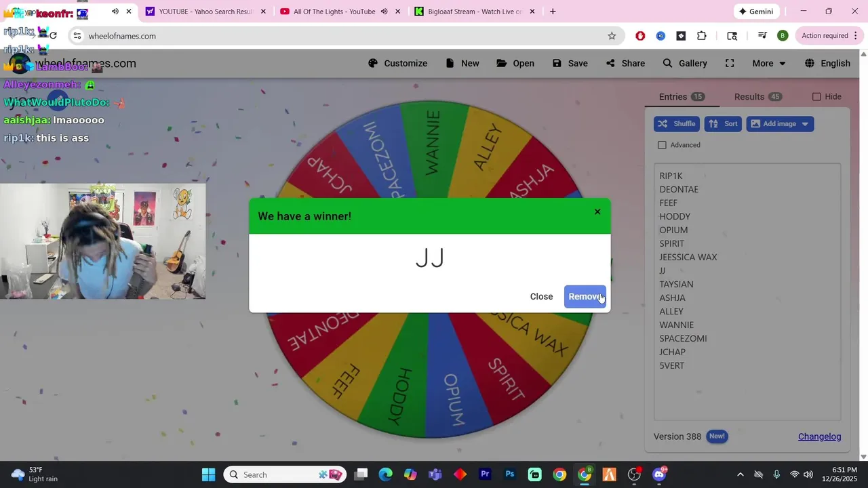The height and width of the screenshot is (488, 868).
Task: Click OPIUM entry in the list
Action: click(673, 230)
